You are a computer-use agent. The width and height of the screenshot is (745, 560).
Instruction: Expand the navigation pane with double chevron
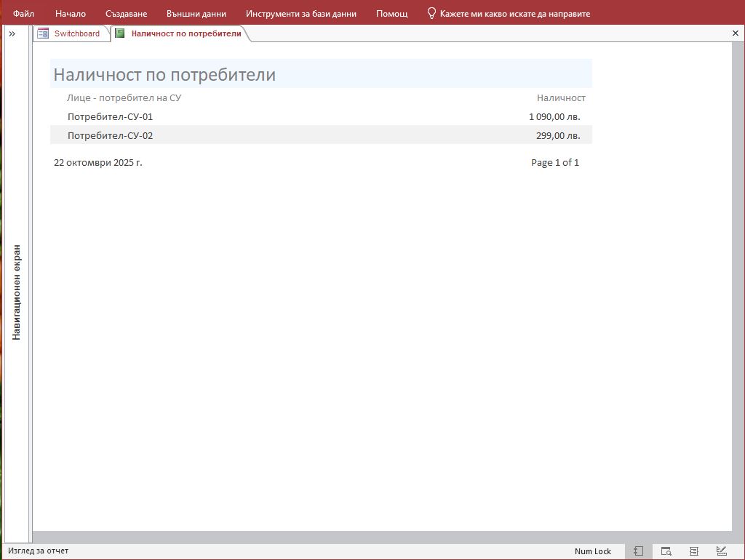[x=12, y=33]
